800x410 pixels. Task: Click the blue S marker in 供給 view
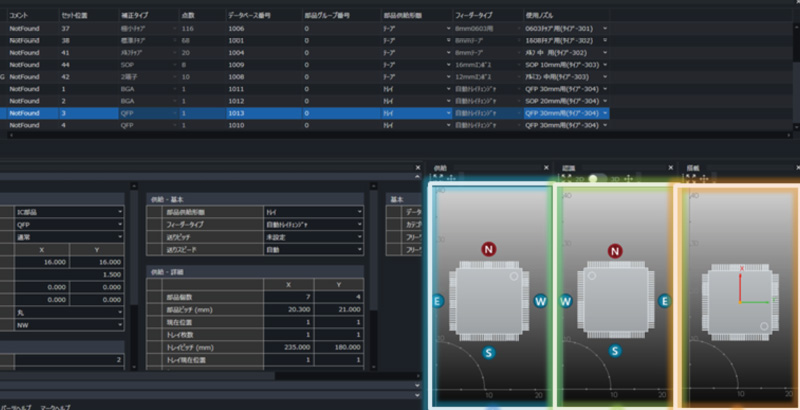click(489, 352)
